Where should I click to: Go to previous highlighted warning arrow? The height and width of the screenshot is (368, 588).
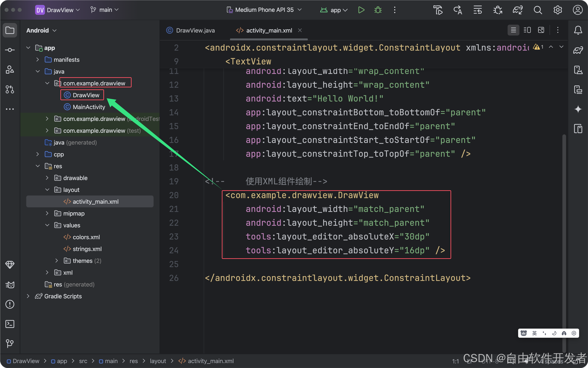point(551,47)
